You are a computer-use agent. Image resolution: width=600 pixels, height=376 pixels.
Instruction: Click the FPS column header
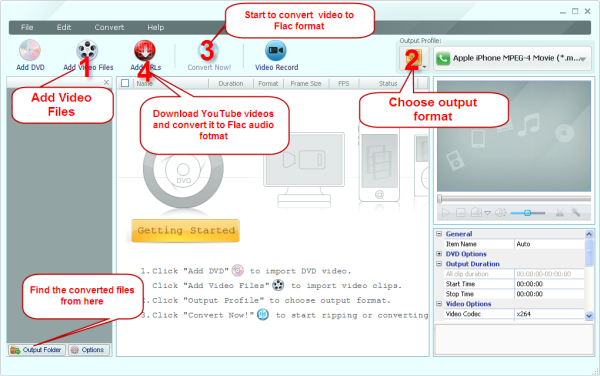point(343,83)
